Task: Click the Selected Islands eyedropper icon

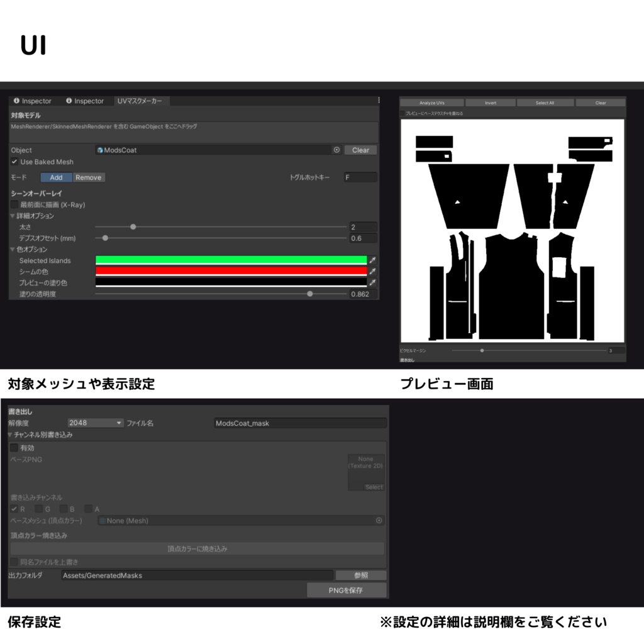Action: point(373,260)
